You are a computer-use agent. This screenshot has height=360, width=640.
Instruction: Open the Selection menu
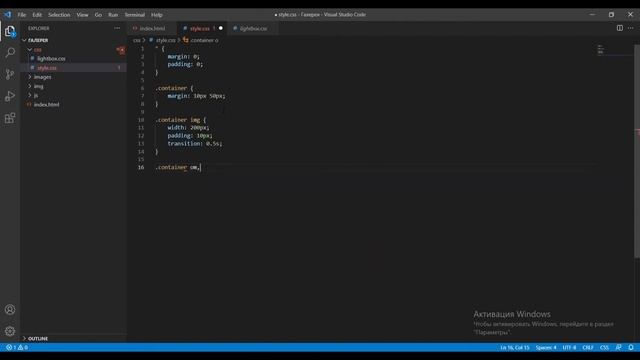pyautogui.click(x=59, y=15)
